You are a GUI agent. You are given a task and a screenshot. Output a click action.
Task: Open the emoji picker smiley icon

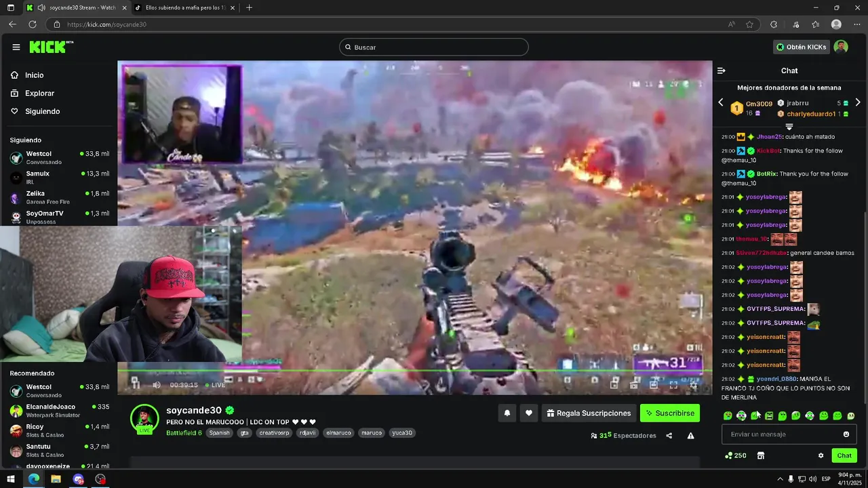click(x=846, y=434)
